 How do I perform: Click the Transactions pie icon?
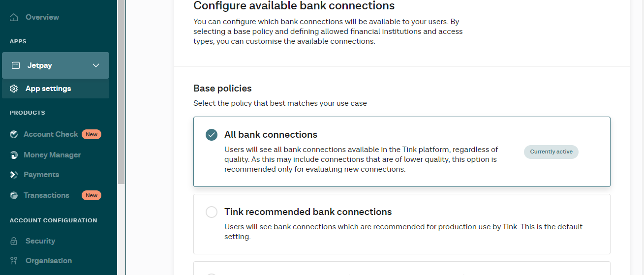[x=14, y=195]
